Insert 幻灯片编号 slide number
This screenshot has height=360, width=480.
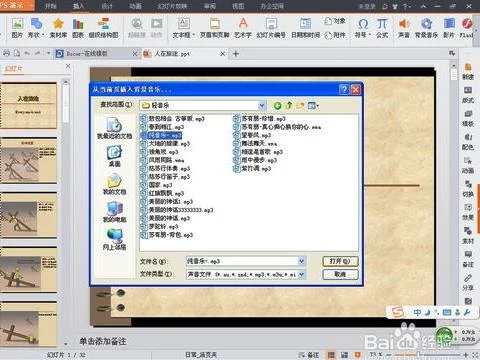tap(271, 28)
